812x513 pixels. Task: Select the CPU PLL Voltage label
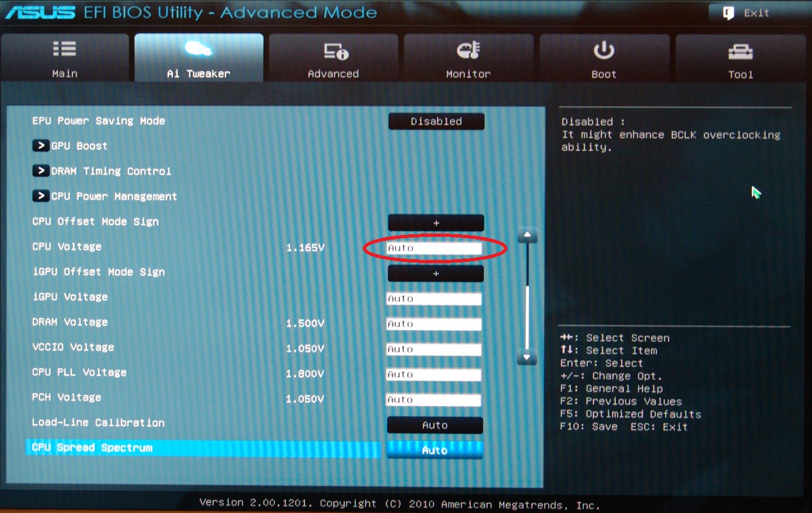click(x=80, y=372)
